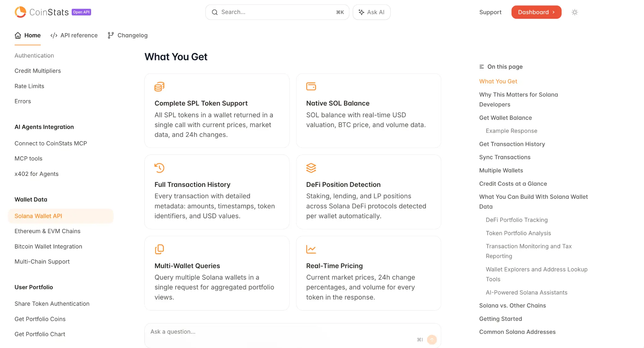Jump to Solana vs. Other Chains
The image size is (644, 348).
(x=513, y=306)
